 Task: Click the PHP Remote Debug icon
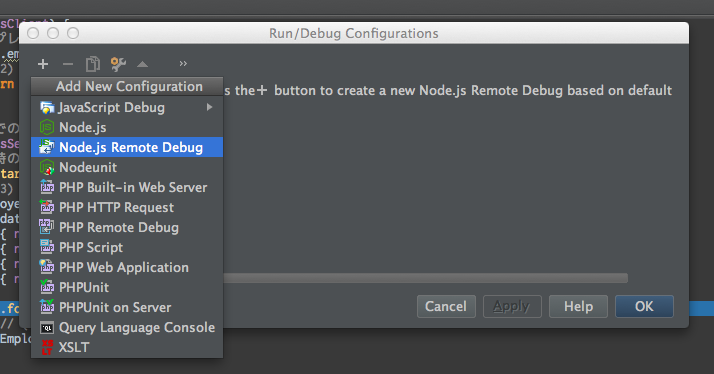click(46, 227)
